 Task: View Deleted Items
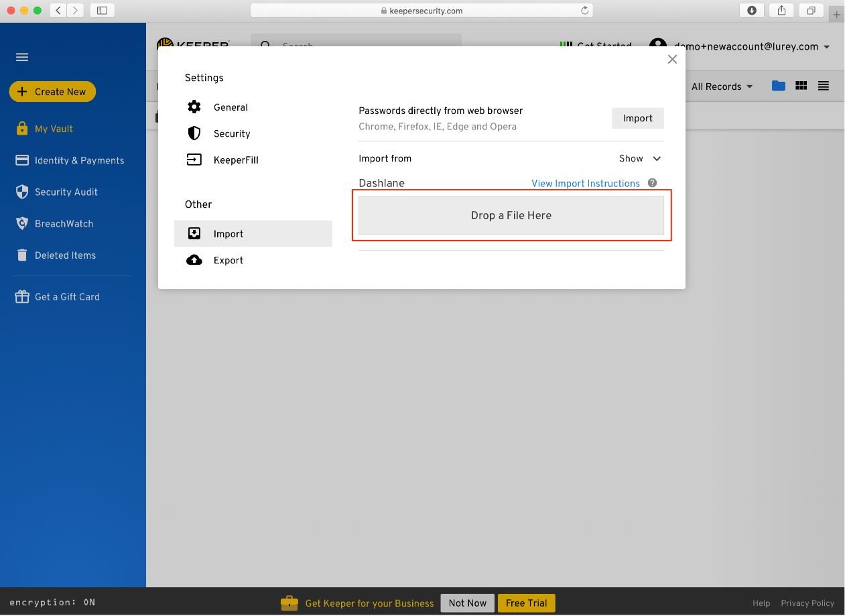(x=65, y=255)
